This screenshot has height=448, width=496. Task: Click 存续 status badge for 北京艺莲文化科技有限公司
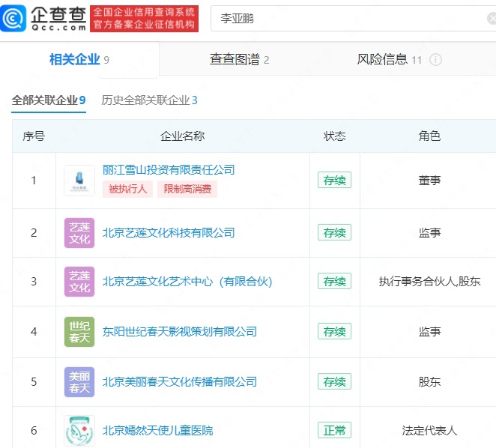335,232
